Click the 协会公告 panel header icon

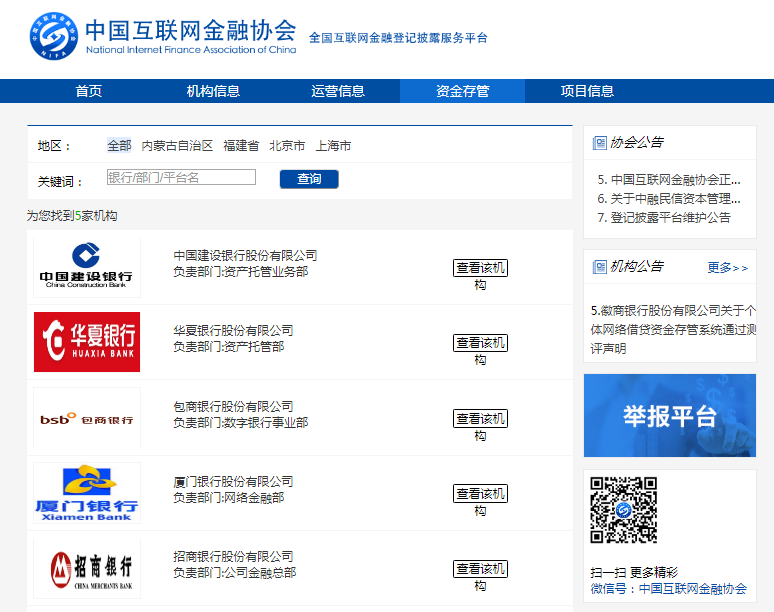(600, 143)
